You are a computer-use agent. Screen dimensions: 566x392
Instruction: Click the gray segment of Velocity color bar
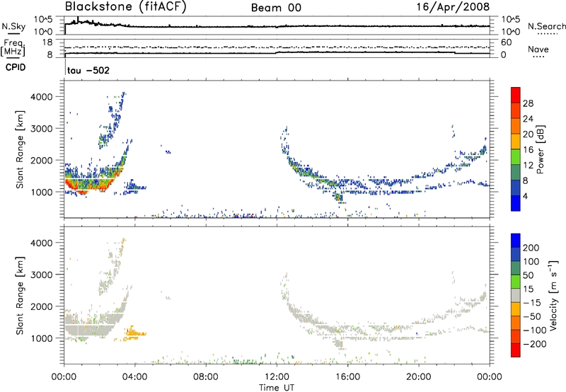(x=516, y=295)
